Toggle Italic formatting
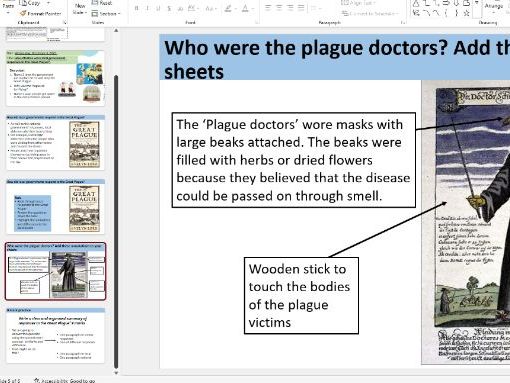This screenshot has width=510, height=383. tap(147, 8)
